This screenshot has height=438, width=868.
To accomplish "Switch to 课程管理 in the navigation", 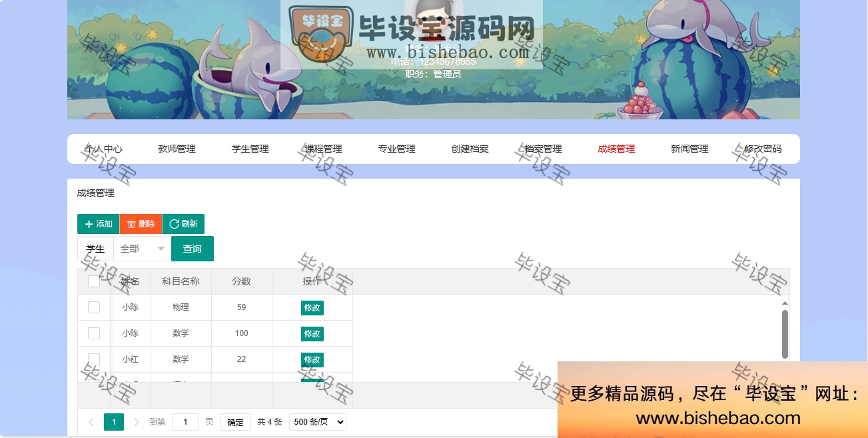I will (323, 149).
